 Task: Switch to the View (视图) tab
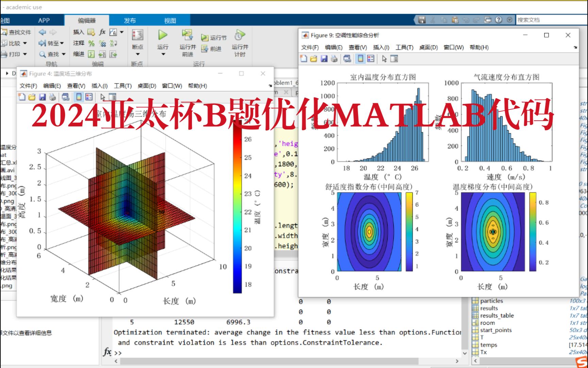click(170, 20)
